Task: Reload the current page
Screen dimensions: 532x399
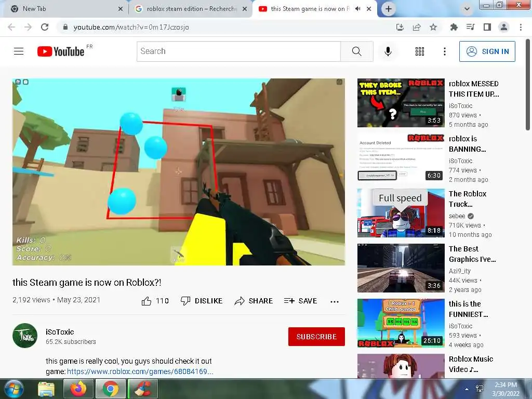Action: pos(45,27)
